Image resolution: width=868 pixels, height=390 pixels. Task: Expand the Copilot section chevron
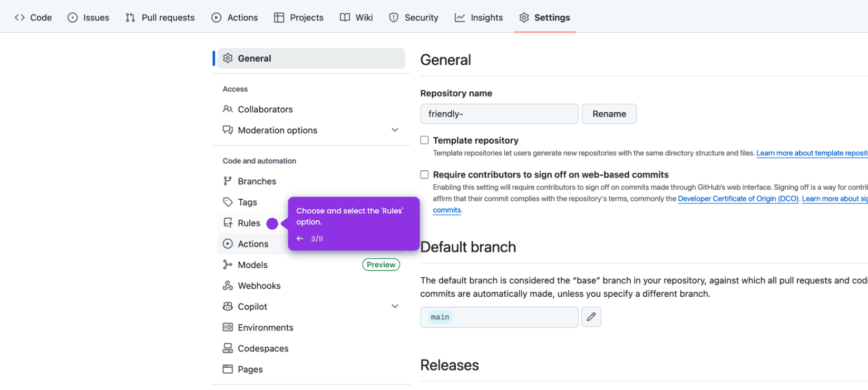[x=395, y=306]
